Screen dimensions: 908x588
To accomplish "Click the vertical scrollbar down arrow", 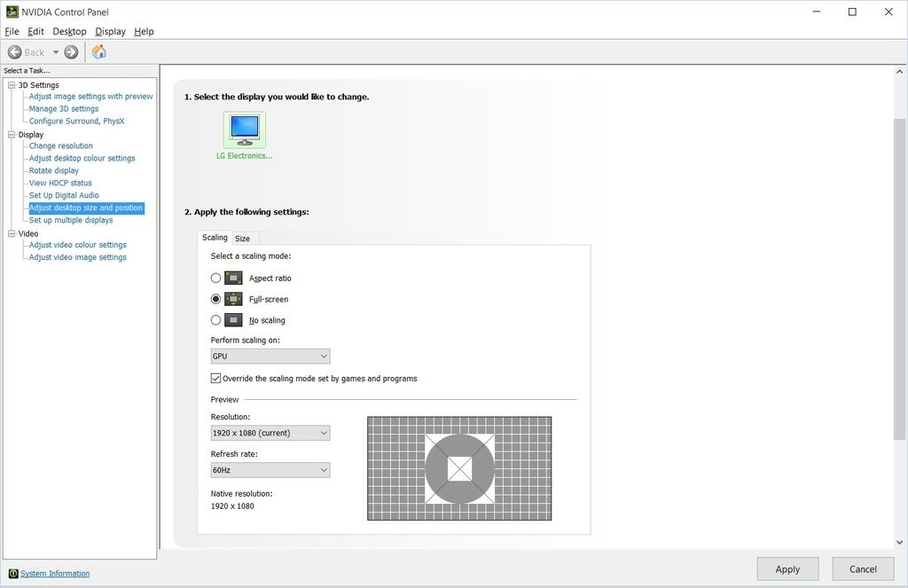I will coord(899,543).
